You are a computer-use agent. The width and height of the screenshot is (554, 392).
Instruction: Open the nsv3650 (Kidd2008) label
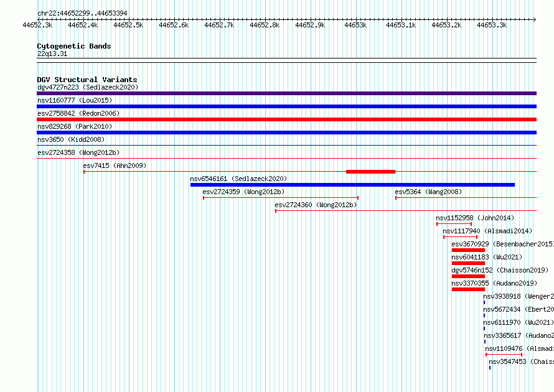click(x=71, y=139)
